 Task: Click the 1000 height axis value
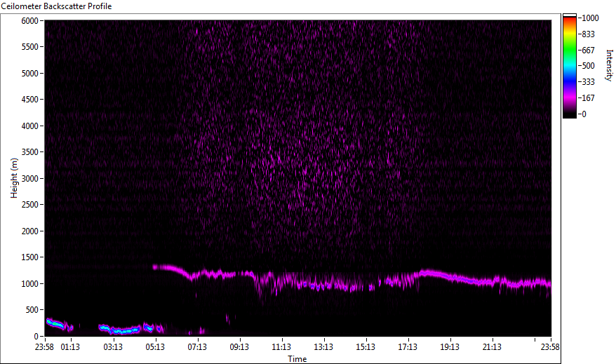pyautogui.click(x=30, y=284)
